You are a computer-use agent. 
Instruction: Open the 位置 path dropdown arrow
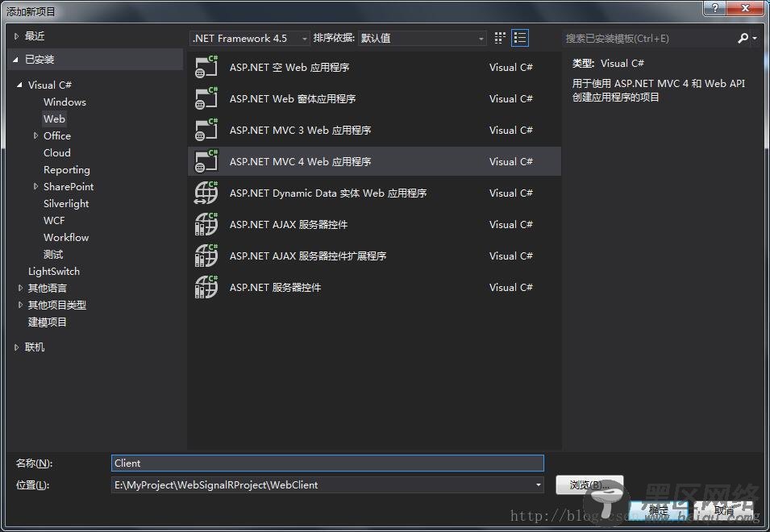tap(539, 485)
